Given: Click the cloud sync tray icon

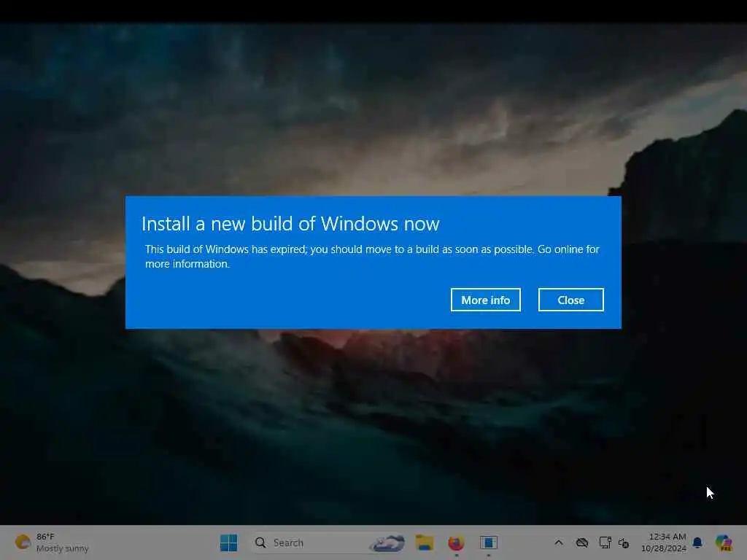Looking at the screenshot, I should [x=581, y=542].
